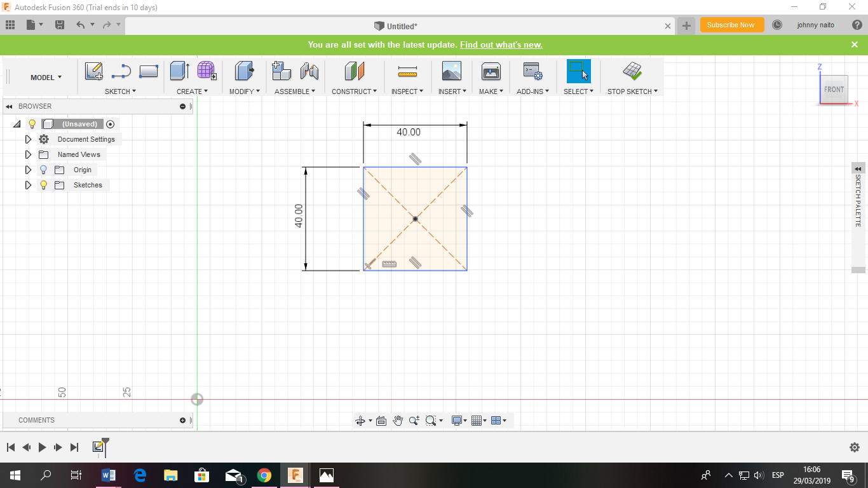Activate the Select tool icon
The height and width of the screenshot is (488, 868).
tap(578, 71)
